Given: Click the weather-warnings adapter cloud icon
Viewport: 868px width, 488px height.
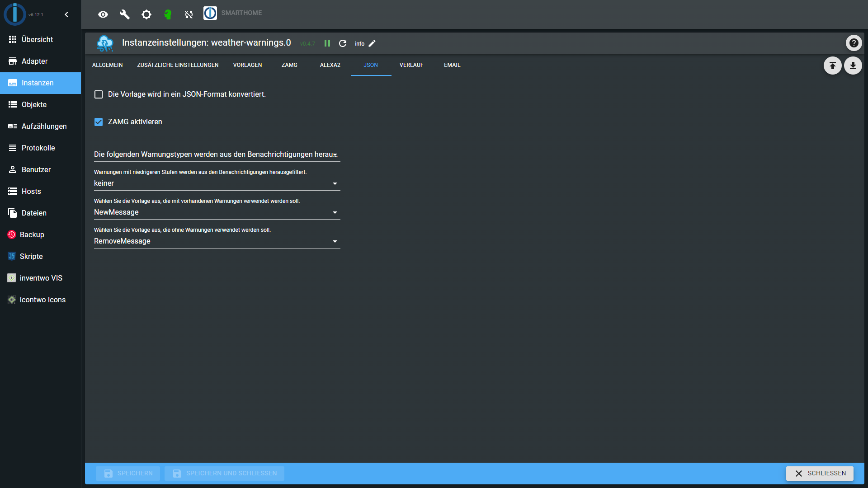Looking at the screenshot, I should coord(105,43).
